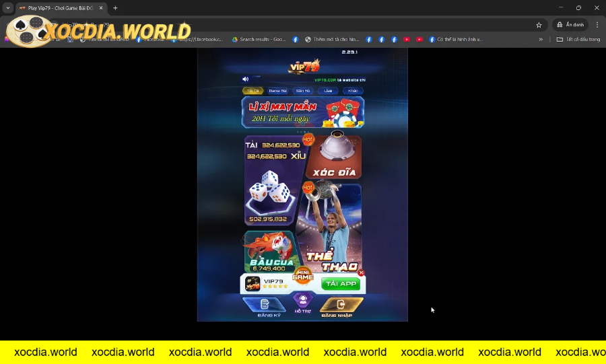Image resolution: width=606 pixels, height=364 pixels.
Task: Open the Ẩn danh incognito indicator
Action: pos(570,25)
